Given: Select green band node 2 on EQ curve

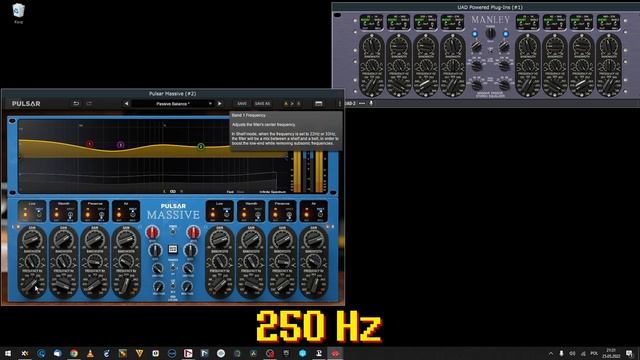Looking at the screenshot, I should pos(201,147).
